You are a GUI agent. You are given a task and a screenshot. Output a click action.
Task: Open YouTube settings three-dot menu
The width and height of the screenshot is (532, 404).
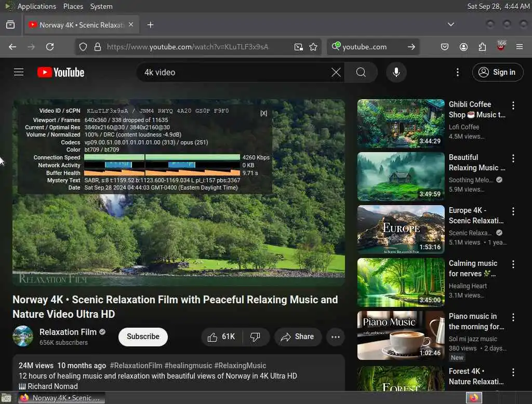tap(458, 72)
